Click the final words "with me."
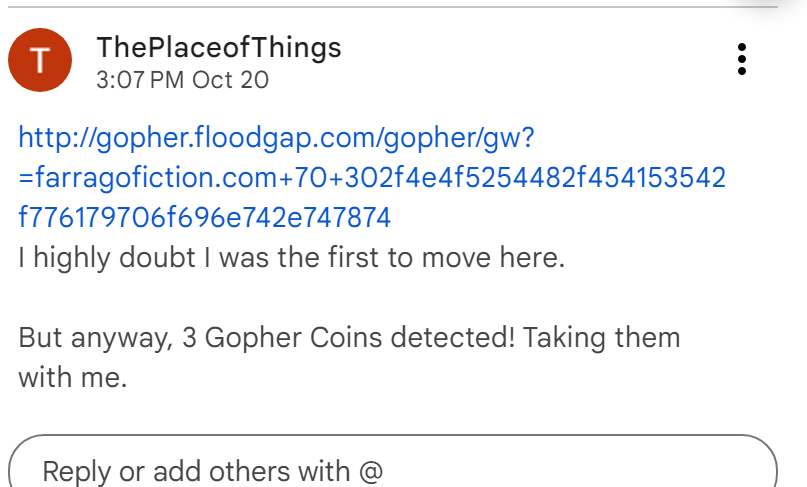This screenshot has height=487, width=807. click(73, 378)
